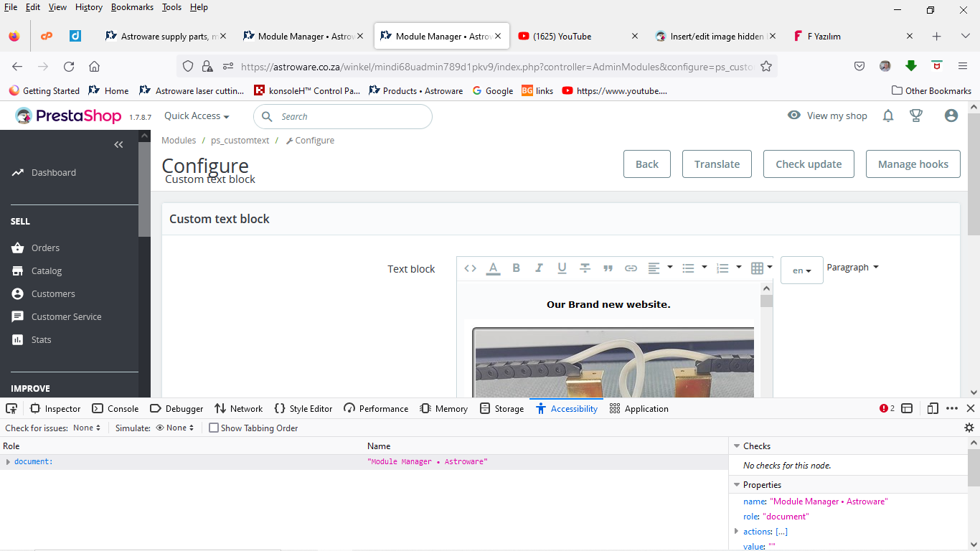Focus the PrestaShop search field
980x551 pixels.
343,116
